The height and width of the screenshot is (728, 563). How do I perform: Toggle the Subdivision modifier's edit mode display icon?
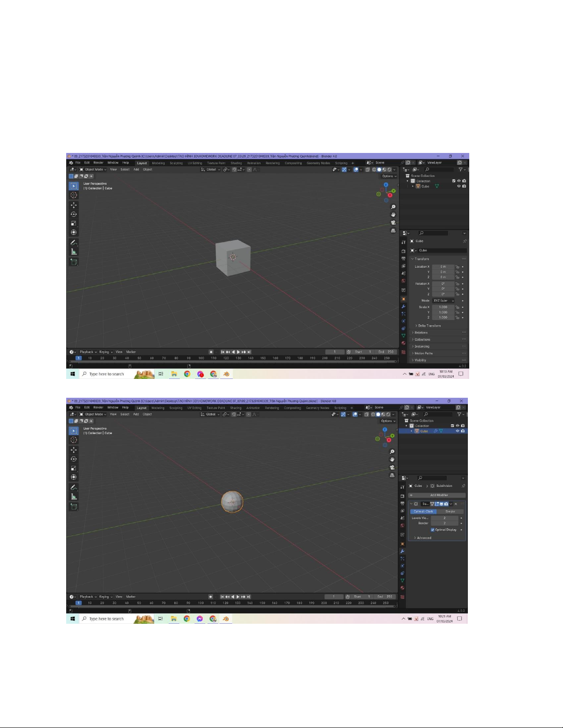[x=437, y=504]
